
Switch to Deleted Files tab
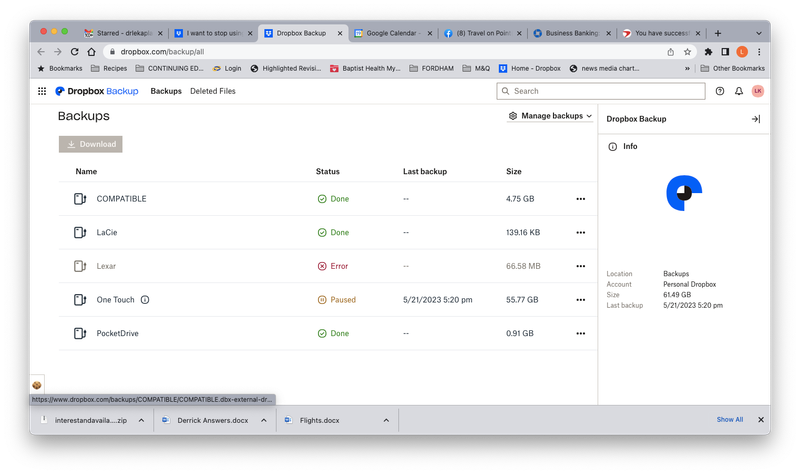click(213, 91)
